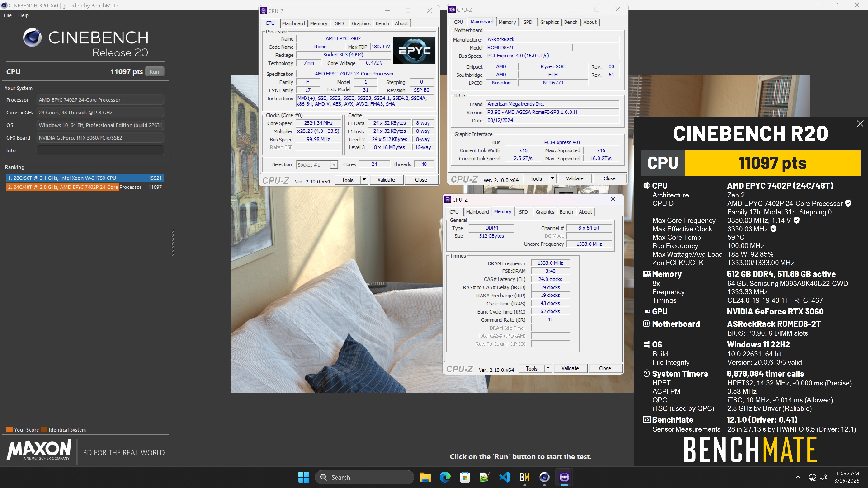Expand the Socket #1 selection dropdown
Image resolution: width=868 pixels, height=488 pixels.
(334, 165)
